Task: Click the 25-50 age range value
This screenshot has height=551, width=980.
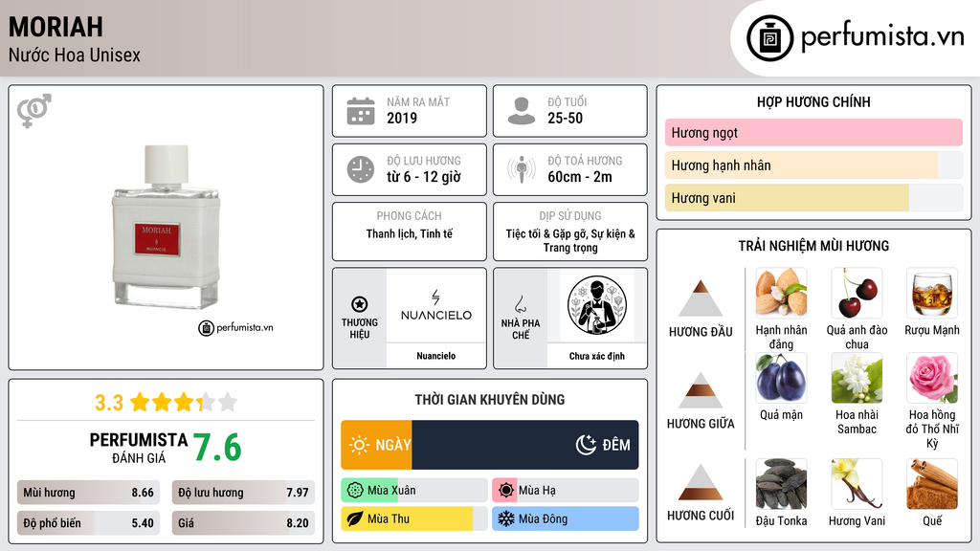Action: pyautogui.click(x=565, y=118)
